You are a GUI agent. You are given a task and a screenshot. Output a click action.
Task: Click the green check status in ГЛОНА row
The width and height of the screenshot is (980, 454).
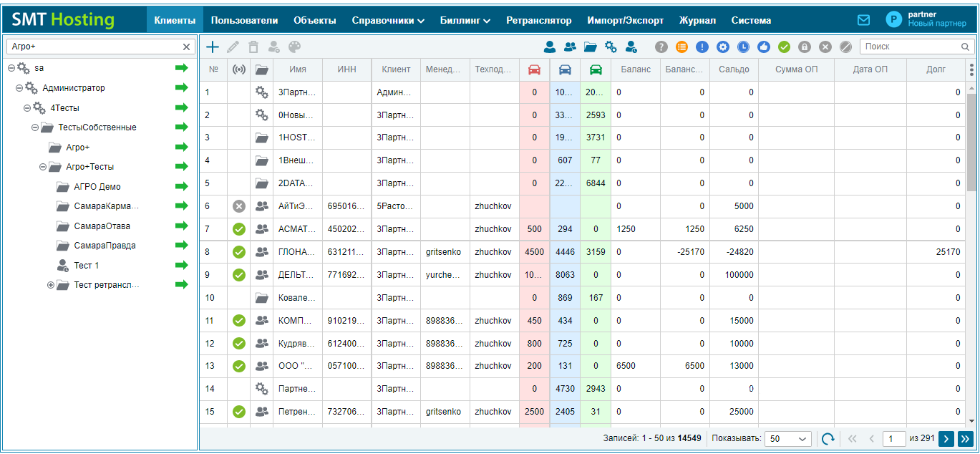[239, 252]
